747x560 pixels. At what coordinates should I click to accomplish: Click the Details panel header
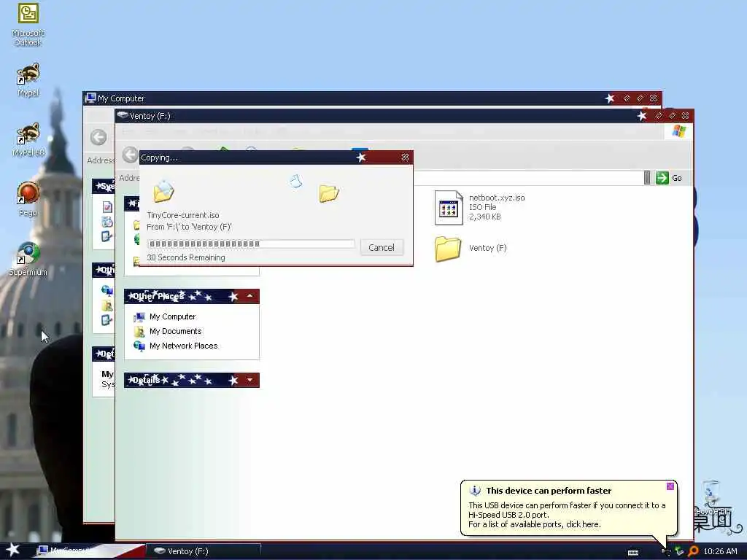[x=192, y=380]
